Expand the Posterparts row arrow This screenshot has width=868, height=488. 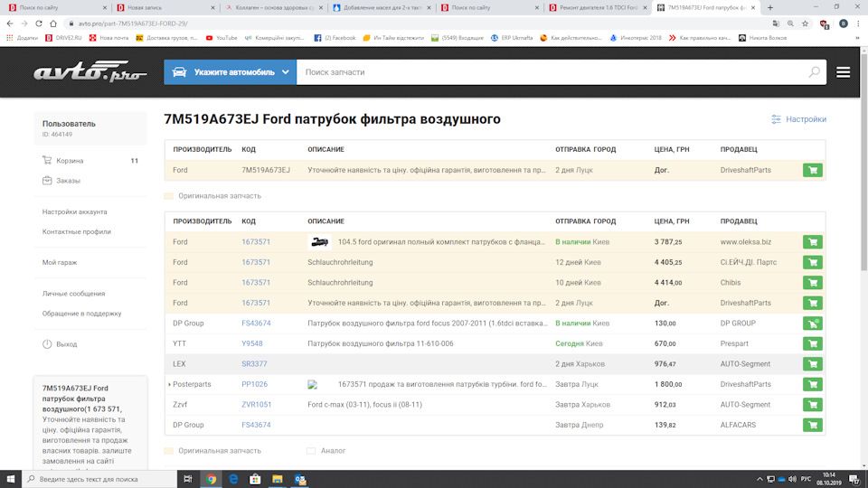(x=169, y=385)
